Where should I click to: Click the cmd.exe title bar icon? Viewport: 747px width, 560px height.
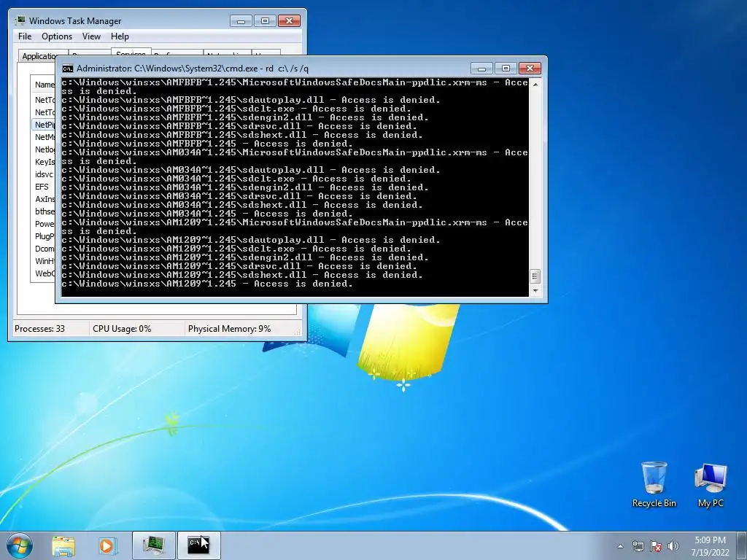(x=68, y=69)
